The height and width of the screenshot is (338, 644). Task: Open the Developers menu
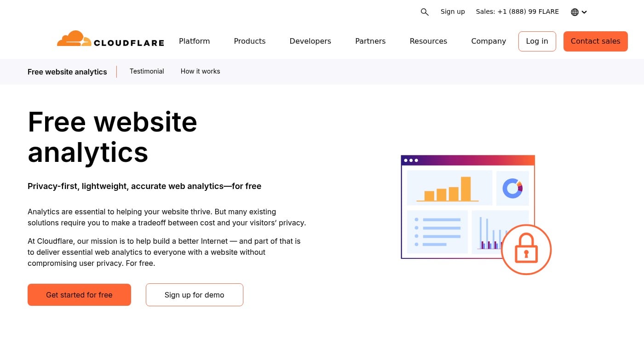(x=310, y=41)
